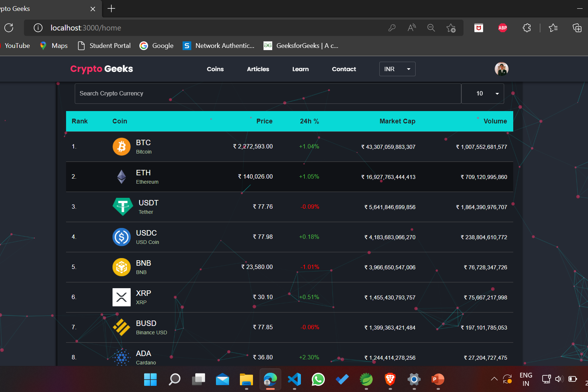Open Windows Search from taskbar
Screen dimensions: 588x392
pyautogui.click(x=175, y=380)
